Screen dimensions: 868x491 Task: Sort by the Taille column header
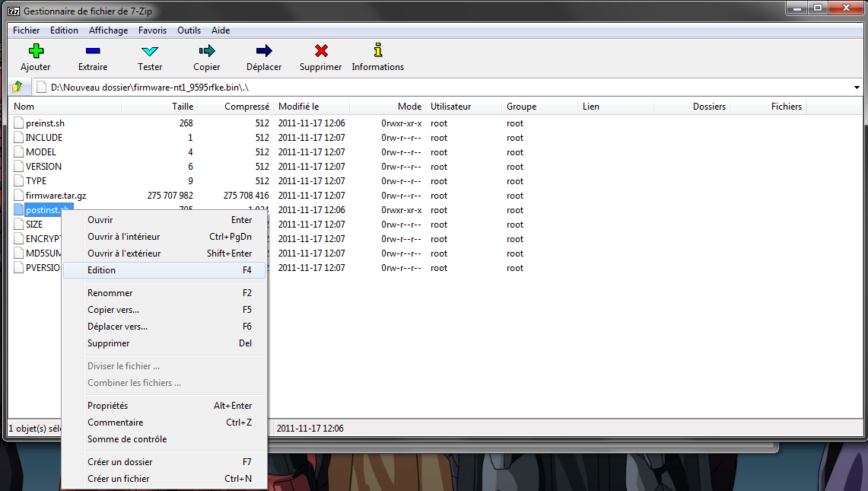coord(160,107)
